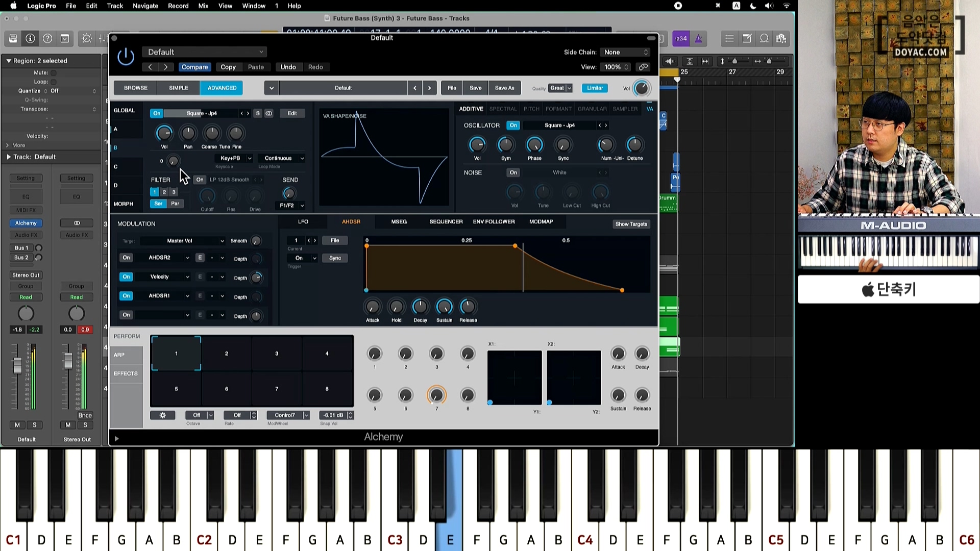Open the Continuous loop mode dropdown
980x551 pixels.
(282, 158)
